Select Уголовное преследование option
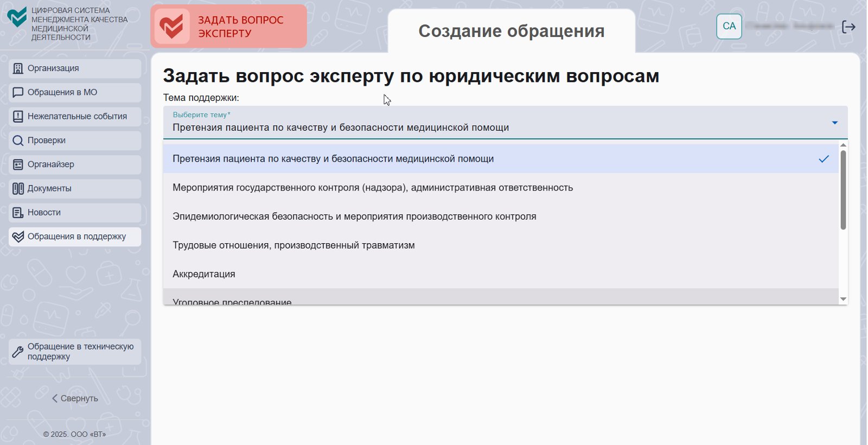 point(501,297)
